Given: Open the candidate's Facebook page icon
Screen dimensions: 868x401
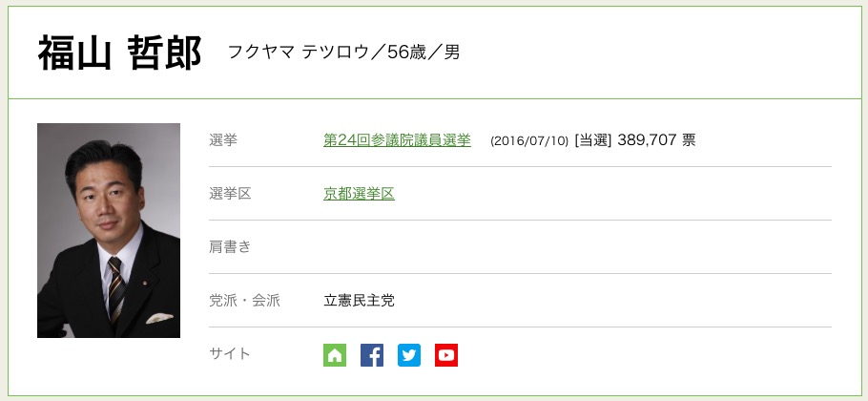Looking at the screenshot, I should (x=372, y=355).
